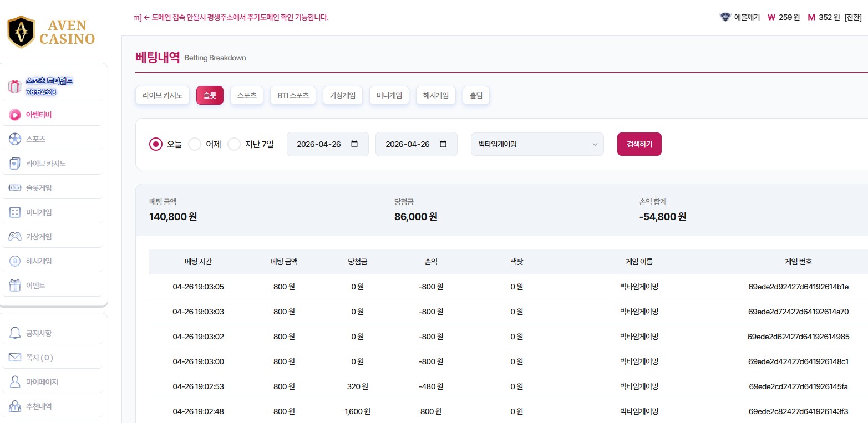Select the 오늘 radio button
Viewport: 868px width, 423px height.
(156, 144)
